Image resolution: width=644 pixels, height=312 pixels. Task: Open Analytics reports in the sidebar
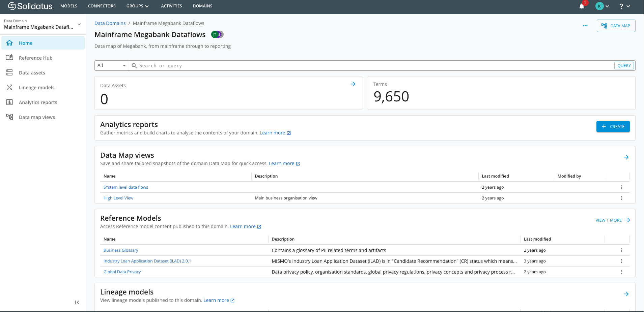point(43,102)
